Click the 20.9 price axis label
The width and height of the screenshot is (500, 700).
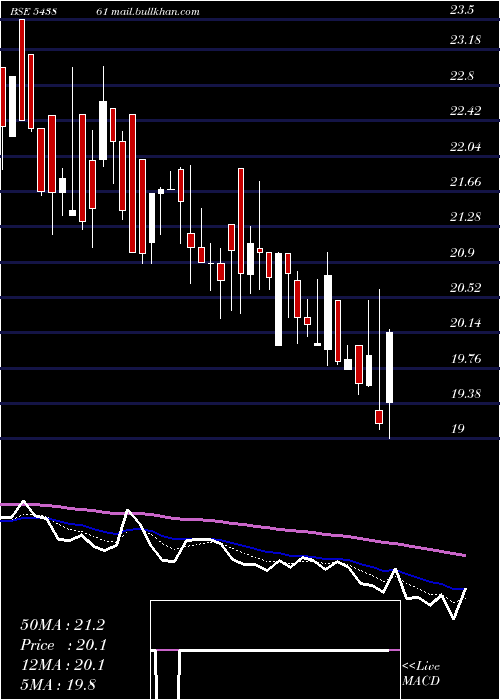464,252
